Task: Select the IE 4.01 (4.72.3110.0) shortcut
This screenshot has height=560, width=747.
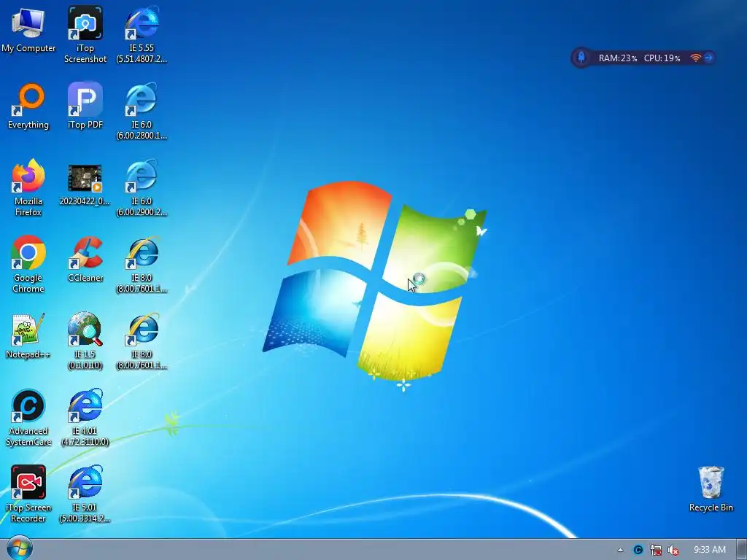Action: pos(85,418)
